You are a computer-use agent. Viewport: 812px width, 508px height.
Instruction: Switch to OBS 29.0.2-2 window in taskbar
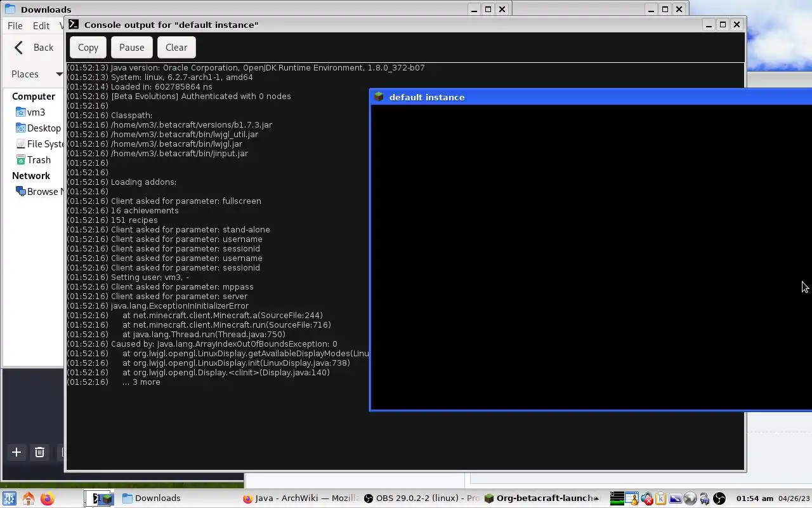pyautogui.click(x=421, y=498)
